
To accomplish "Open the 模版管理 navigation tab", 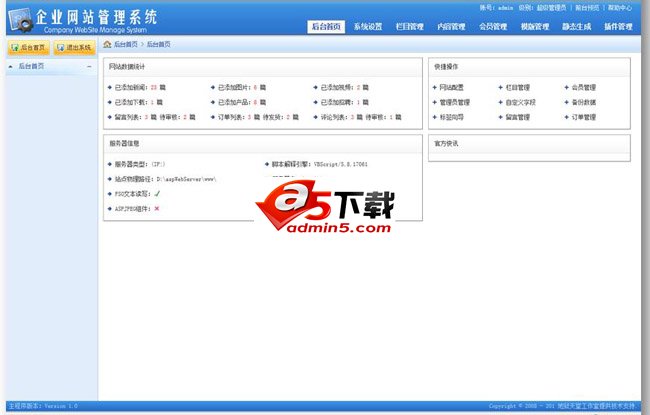I will [535, 27].
